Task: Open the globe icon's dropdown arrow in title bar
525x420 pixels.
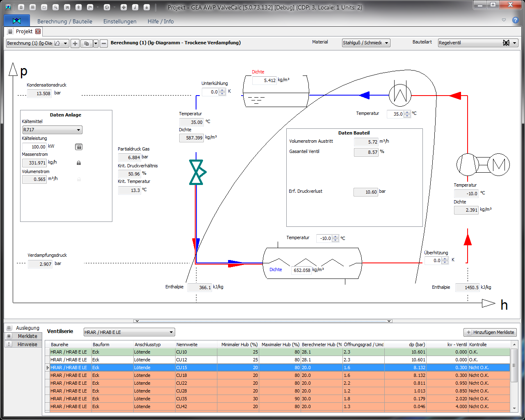Action: click(114, 7)
